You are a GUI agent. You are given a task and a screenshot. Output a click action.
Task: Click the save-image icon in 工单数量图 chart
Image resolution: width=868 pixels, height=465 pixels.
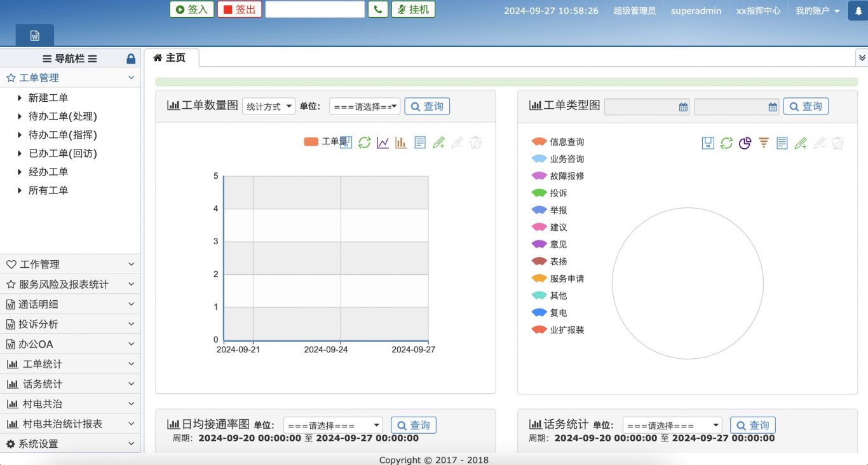pyautogui.click(x=346, y=142)
